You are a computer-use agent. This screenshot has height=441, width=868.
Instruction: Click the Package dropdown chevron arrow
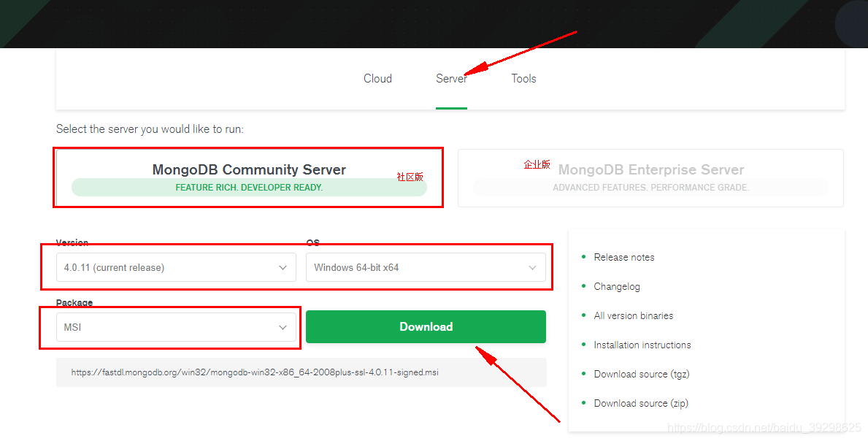(x=283, y=328)
